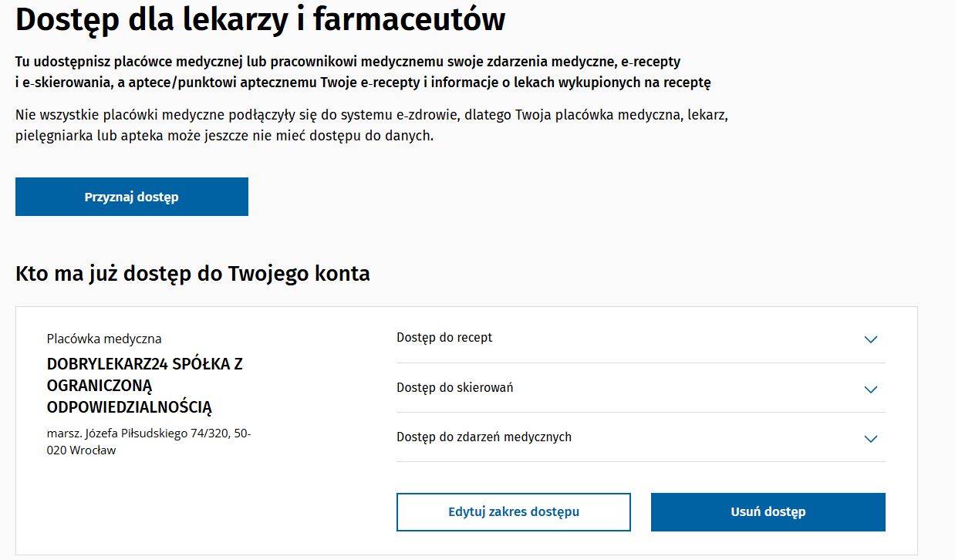Click the 'Dostęp dla lekarzy i farmaceutów' heading
This screenshot has height=560, width=955.
(260, 20)
